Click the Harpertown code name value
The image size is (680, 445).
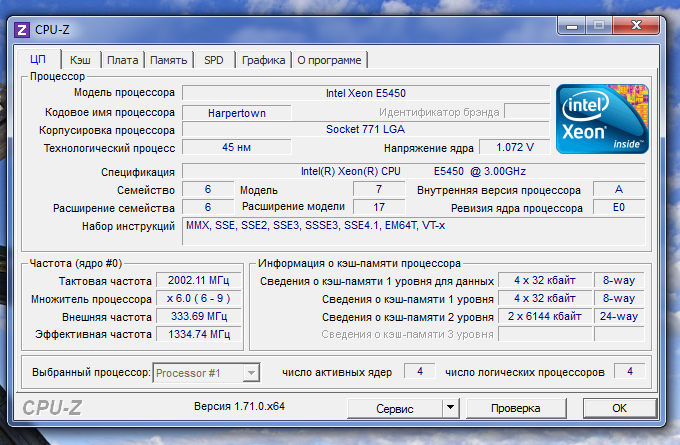[x=237, y=113]
